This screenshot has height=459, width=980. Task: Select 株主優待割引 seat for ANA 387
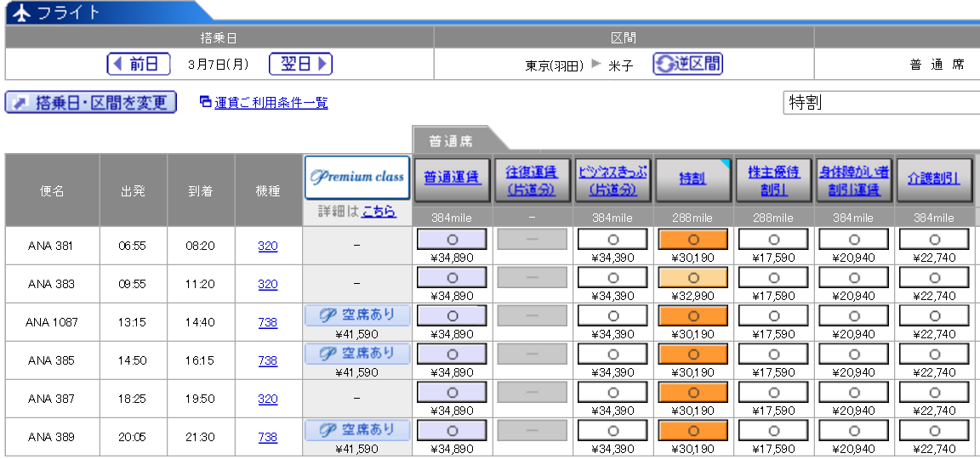774,393
